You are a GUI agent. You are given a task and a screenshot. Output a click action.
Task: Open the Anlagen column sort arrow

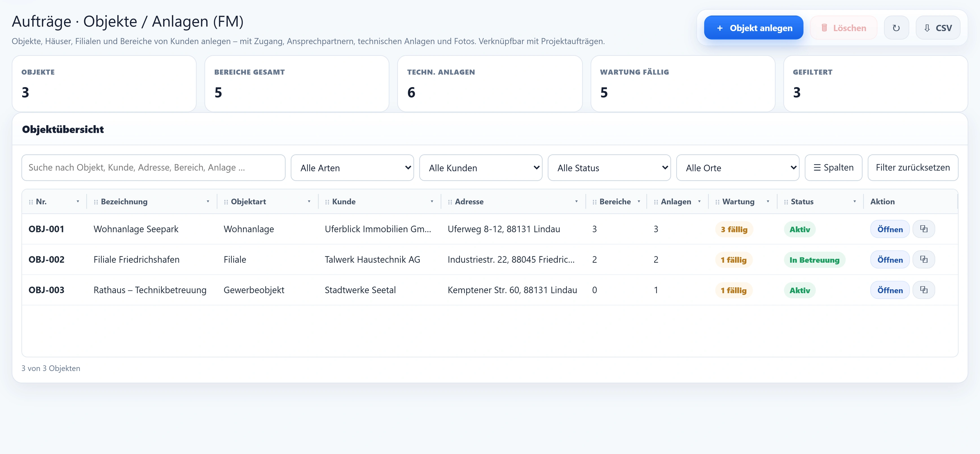[x=699, y=202]
